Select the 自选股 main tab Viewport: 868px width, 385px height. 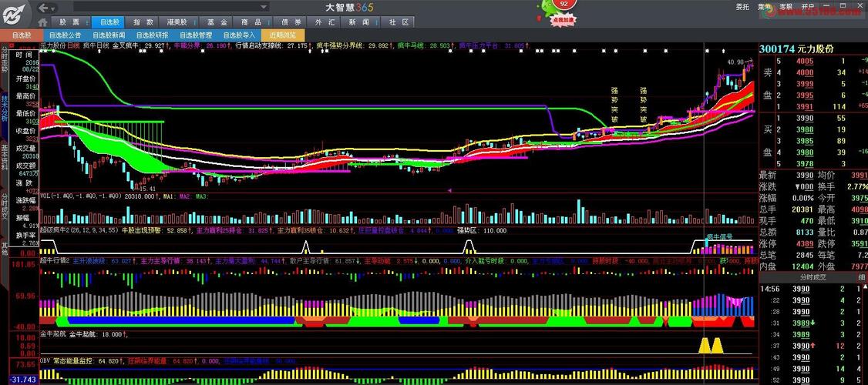(x=109, y=22)
